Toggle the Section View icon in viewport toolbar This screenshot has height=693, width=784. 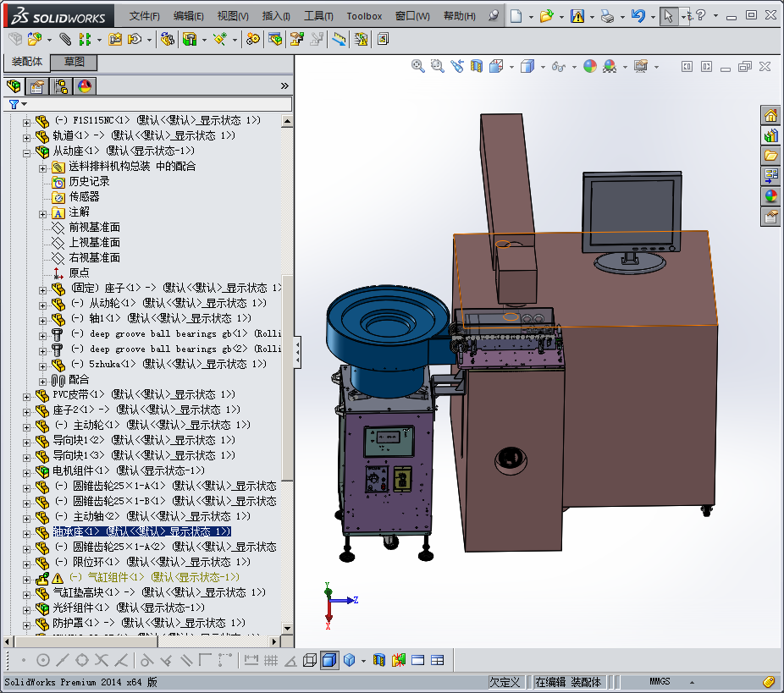(477, 66)
